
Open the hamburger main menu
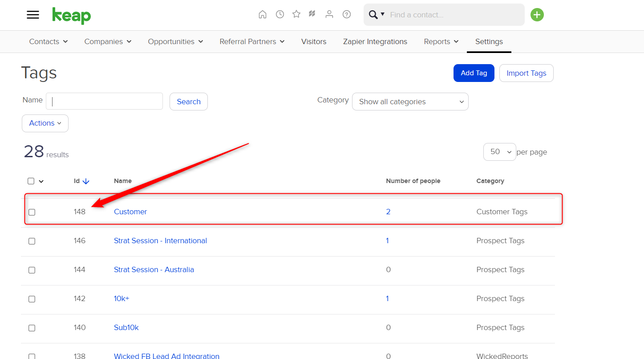click(33, 15)
